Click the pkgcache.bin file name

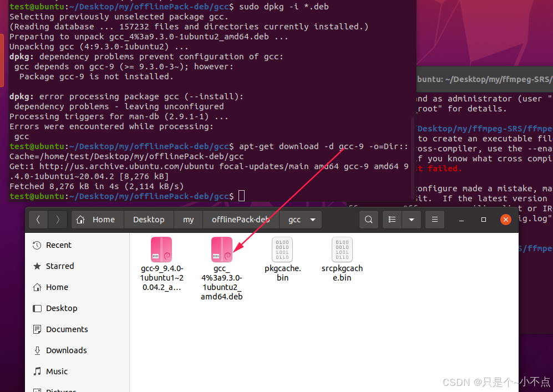click(282, 273)
